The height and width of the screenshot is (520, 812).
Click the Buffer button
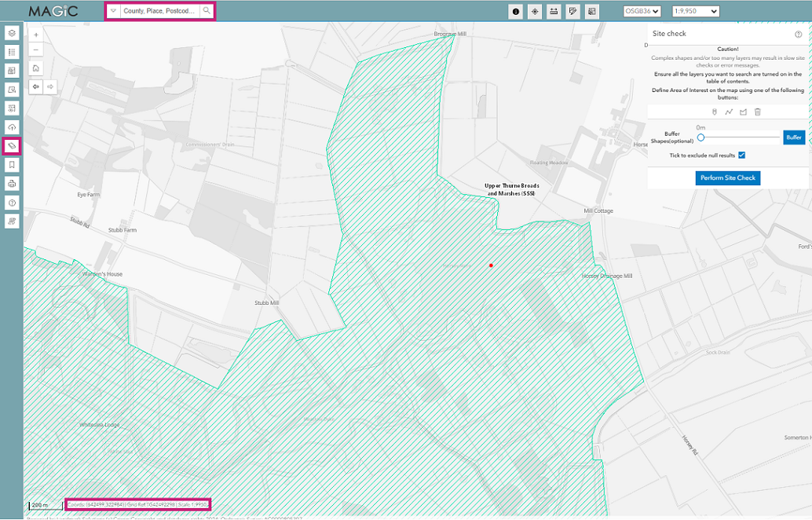click(794, 137)
